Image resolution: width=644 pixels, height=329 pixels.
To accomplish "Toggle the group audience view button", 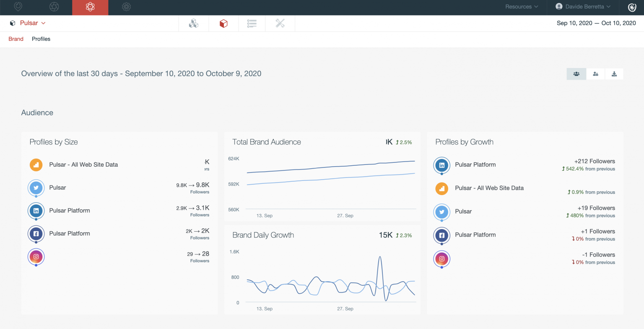I will pos(576,74).
